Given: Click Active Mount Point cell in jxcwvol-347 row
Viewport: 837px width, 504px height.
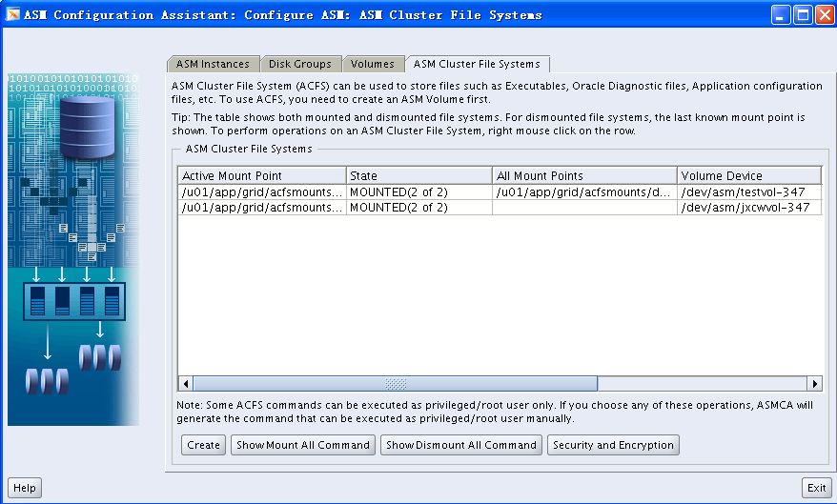Looking at the screenshot, I should [262, 208].
